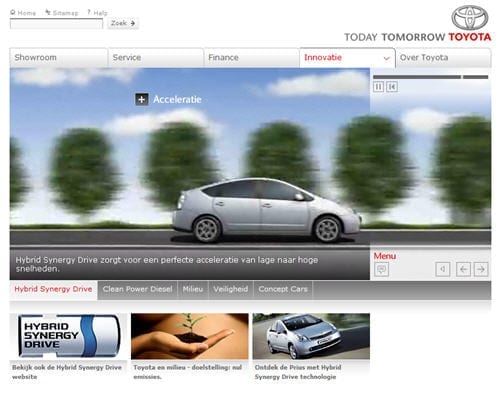The image size is (500, 395).
Task: Expand the Acceleratie plus icon
Action: 141,99
